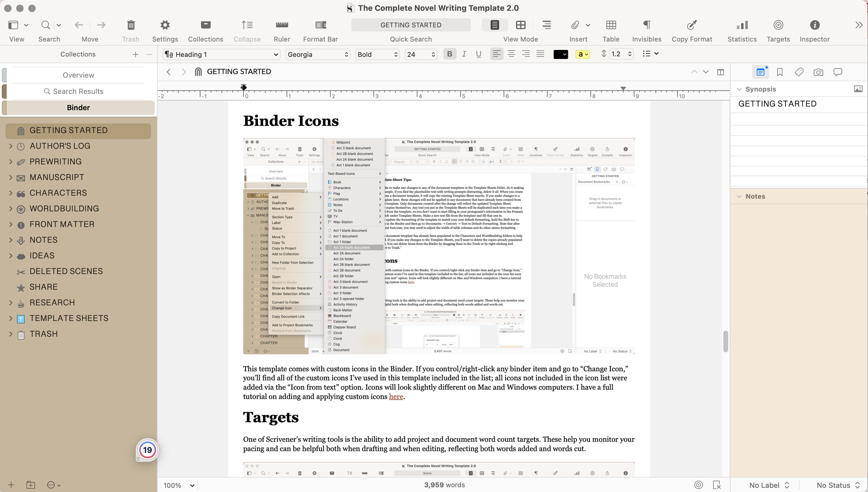Open the Collections toolbar icon
868x492 pixels.
206,25
